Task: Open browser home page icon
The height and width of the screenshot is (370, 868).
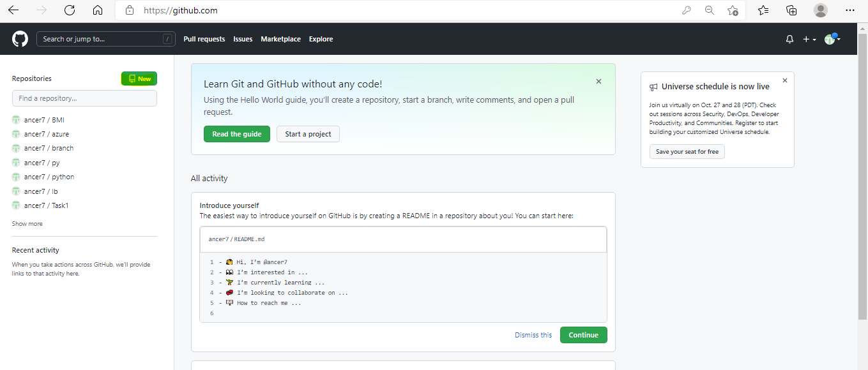Action: click(98, 10)
